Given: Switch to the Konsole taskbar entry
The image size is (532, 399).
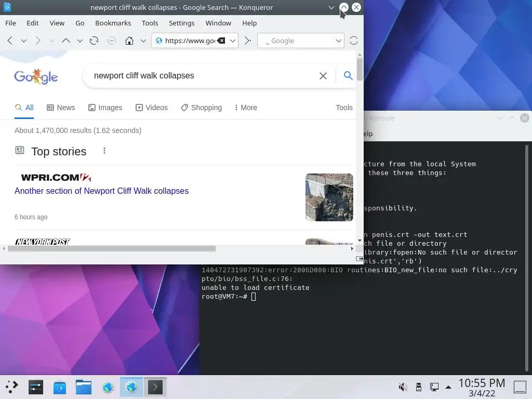Looking at the screenshot, I should [x=155, y=387].
